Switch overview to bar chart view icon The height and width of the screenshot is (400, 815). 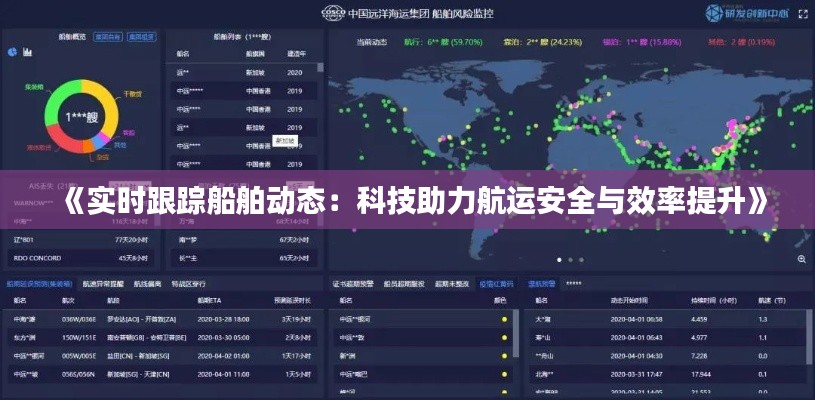click(x=28, y=52)
